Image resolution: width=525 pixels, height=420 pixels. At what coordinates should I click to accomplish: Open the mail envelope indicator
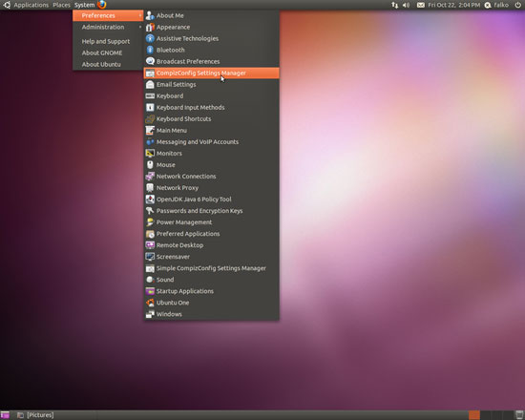(421, 5)
